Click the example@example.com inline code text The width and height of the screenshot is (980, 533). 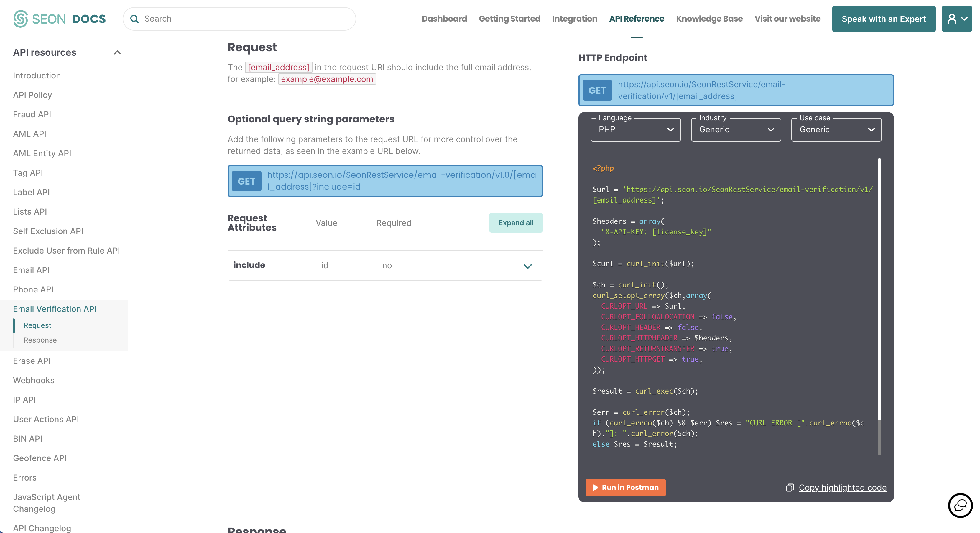pos(327,79)
